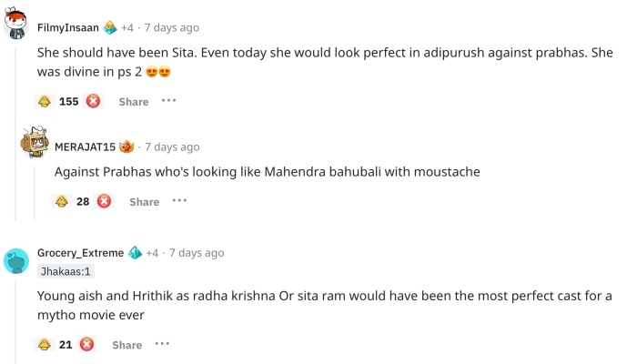Upvote MERAJAT15's reply
The height and width of the screenshot is (364, 637).
coord(62,201)
